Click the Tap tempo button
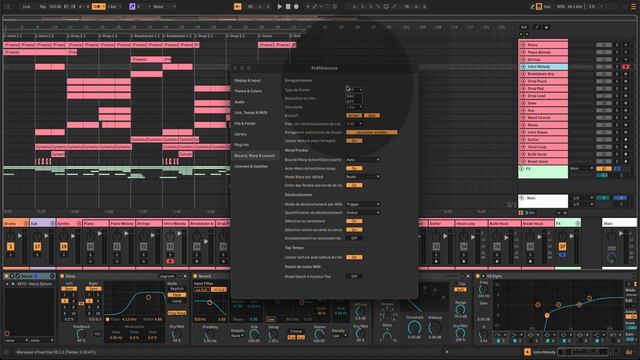Image resolution: width=640 pixels, height=360 pixels. pyautogui.click(x=43, y=7)
